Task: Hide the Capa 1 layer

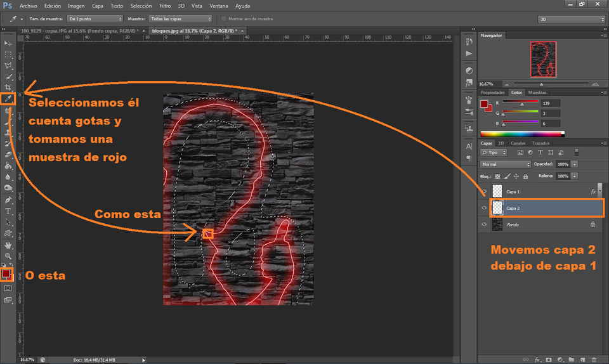Action: click(485, 191)
